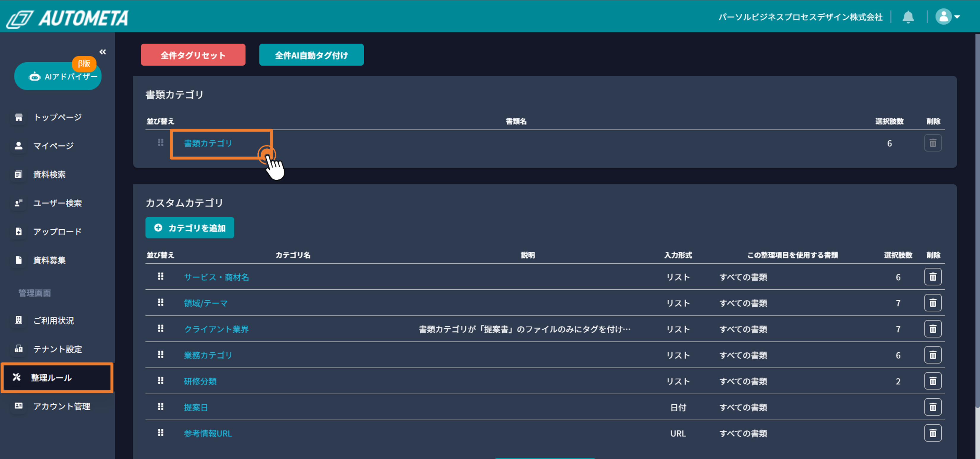Click drag handle for 領域/テーマ row
Image resolution: width=980 pixels, height=459 pixels.
[161, 302]
